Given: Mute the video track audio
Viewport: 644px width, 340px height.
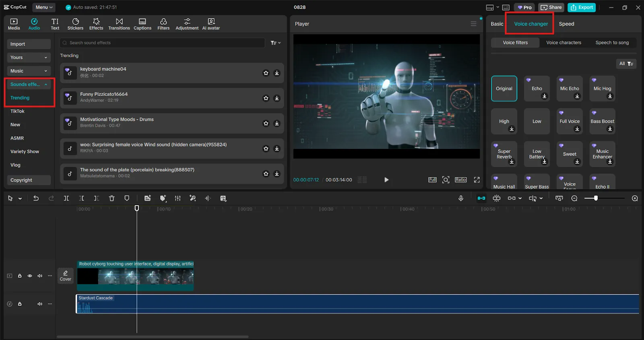Looking at the screenshot, I should point(40,276).
